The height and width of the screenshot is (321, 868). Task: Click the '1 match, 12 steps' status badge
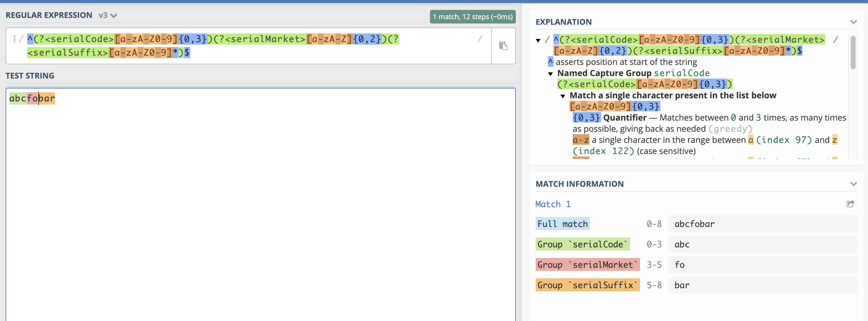(472, 16)
